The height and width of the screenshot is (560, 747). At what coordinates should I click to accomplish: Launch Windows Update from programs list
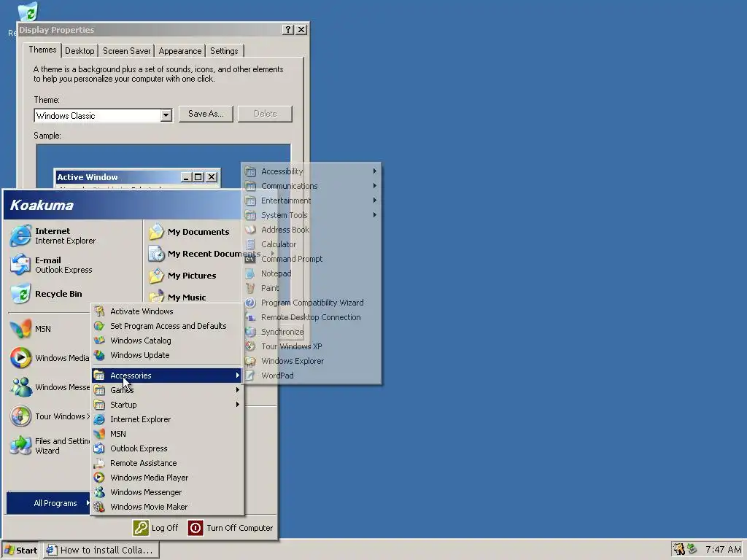167,355
